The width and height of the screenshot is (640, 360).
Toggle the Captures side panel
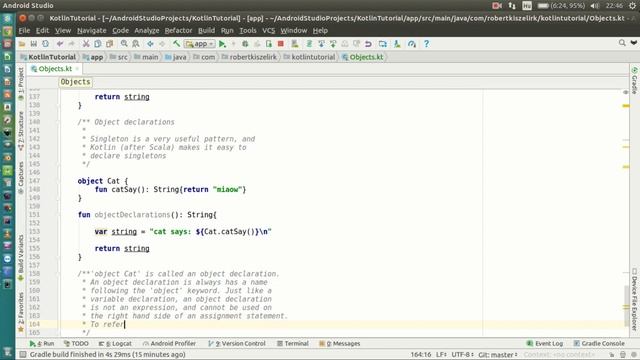21,178
